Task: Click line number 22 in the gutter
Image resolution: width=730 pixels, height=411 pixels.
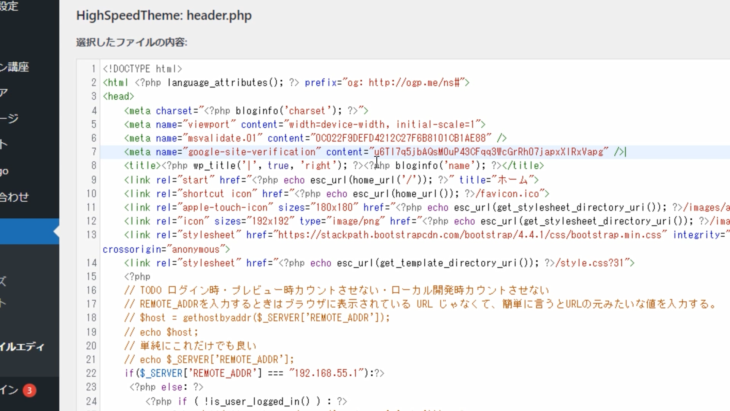Action: pos(91,373)
